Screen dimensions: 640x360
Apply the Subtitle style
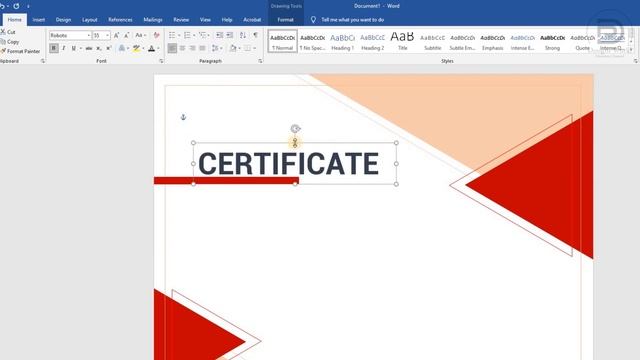click(433, 41)
